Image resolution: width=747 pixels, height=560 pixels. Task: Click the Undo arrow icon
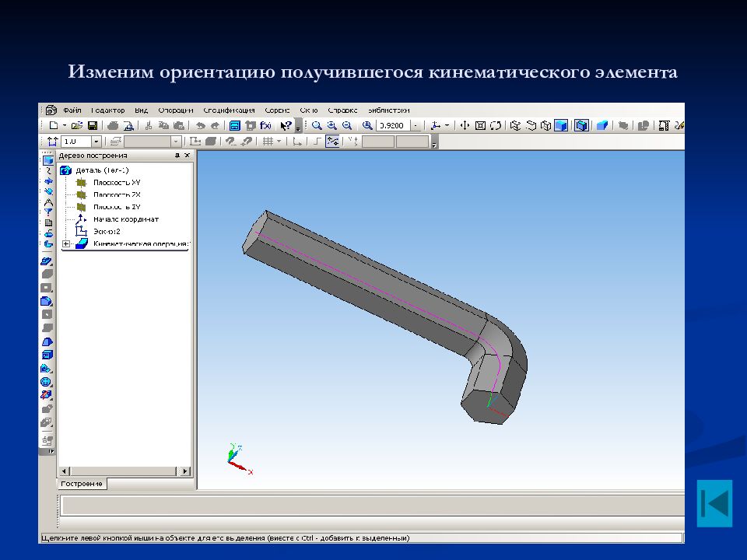201,126
